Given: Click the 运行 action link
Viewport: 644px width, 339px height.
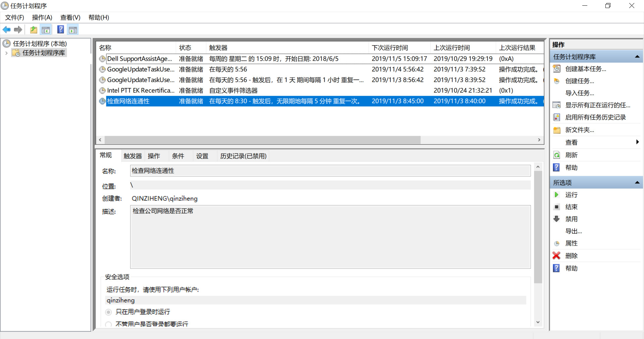Looking at the screenshot, I should [571, 195].
